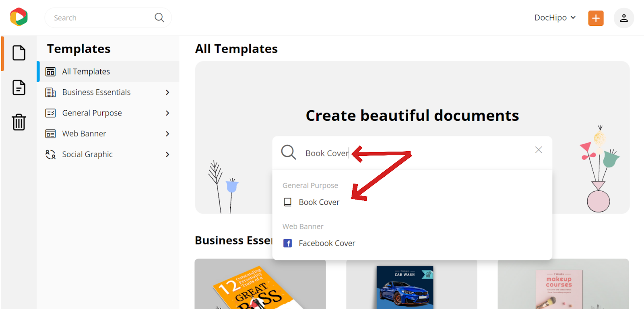Click the orange plus create button
The width and height of the screenshot is (644, 309).
pyautogui.click(x=596, y=18)
